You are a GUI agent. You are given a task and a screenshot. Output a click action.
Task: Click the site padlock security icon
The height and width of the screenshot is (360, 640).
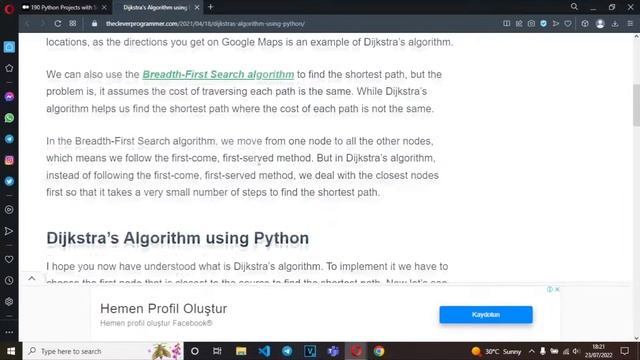[94, 24]
